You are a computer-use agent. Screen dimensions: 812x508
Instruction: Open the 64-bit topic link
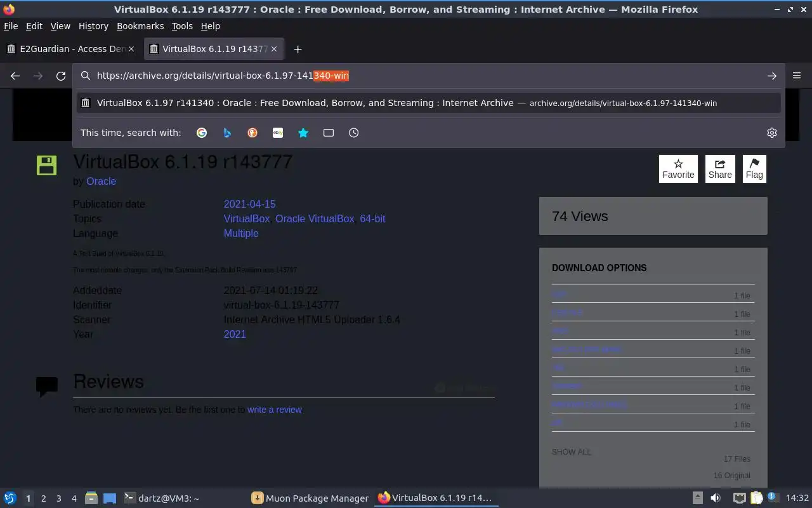click(x=372, y=218)
